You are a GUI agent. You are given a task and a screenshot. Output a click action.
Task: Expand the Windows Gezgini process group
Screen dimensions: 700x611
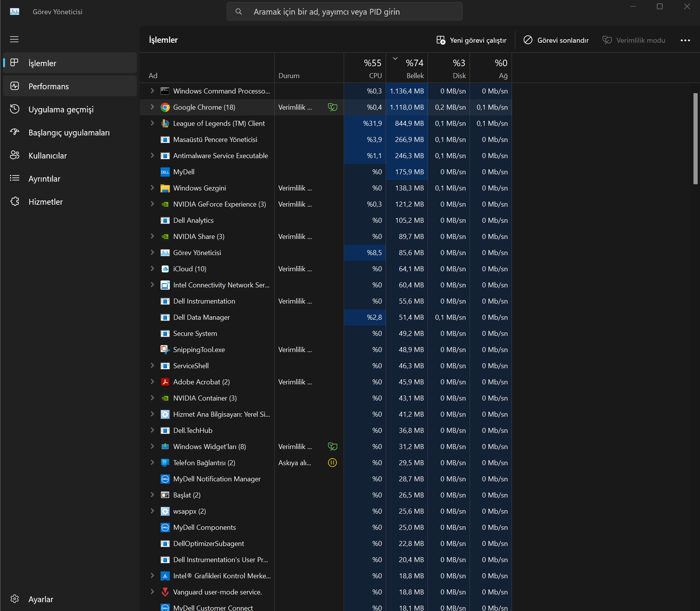click(x=152, y=188)
